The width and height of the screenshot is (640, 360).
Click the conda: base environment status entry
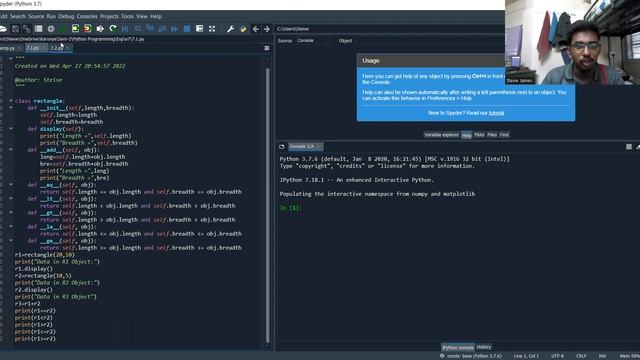click(x=471, y=356)
